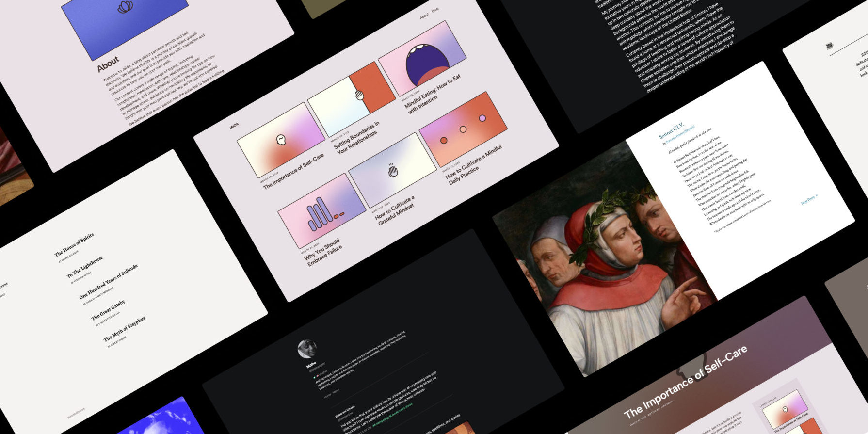The height and width of the screenshot is (434, 868).
Task: Click Mpho's round profile avatar
Action: pyautogui.click(x=307, y=349)
